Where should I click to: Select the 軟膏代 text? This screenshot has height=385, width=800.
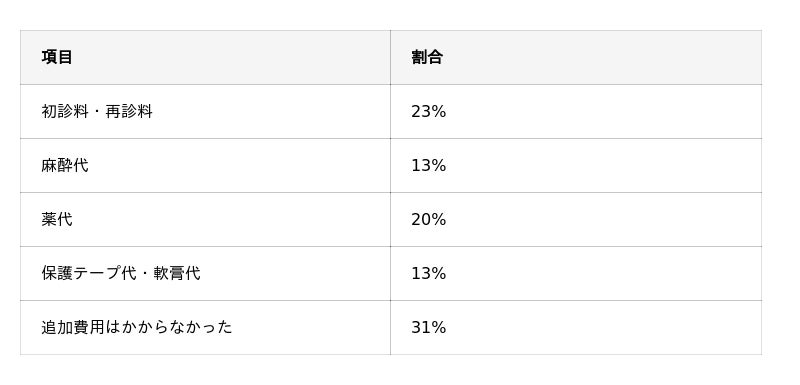click(x=177, y=273)
